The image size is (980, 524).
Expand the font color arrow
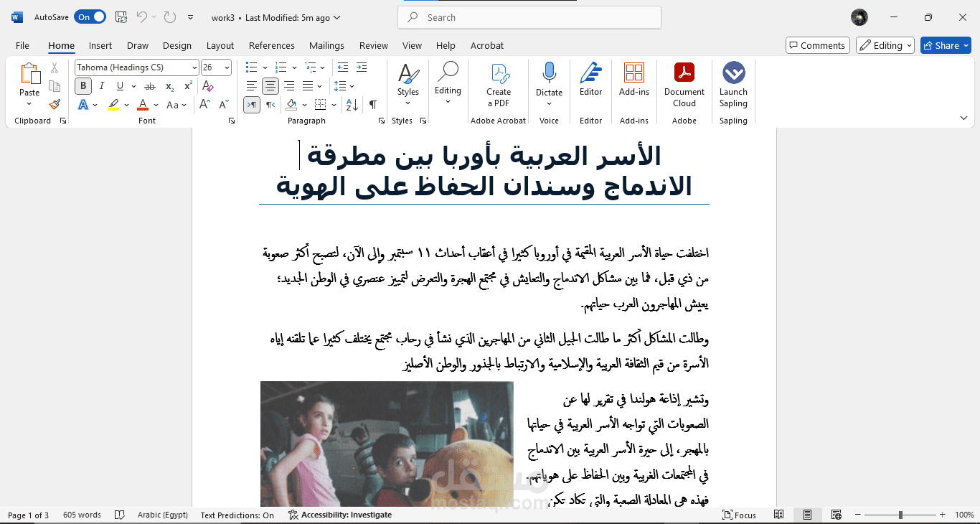coord(156,105)
